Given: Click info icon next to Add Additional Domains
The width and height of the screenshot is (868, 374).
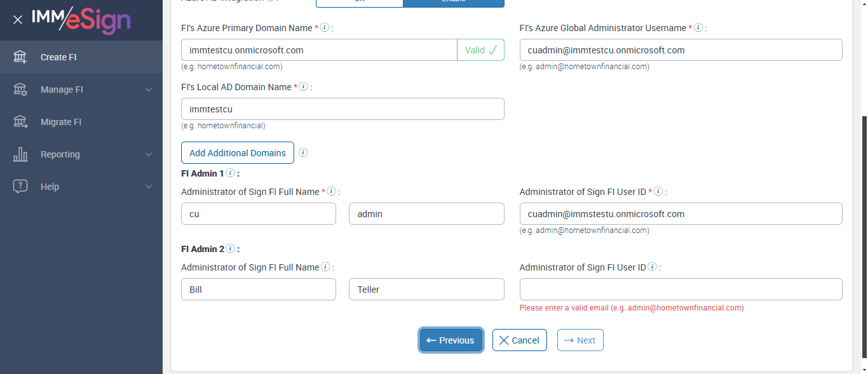Looking at the screenshot, I should 303,152.
